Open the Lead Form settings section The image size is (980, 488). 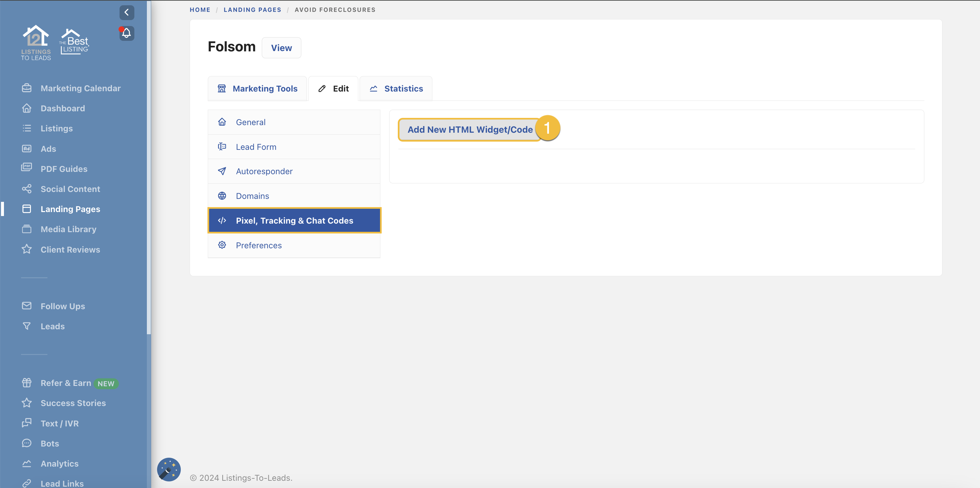(256, 147)
